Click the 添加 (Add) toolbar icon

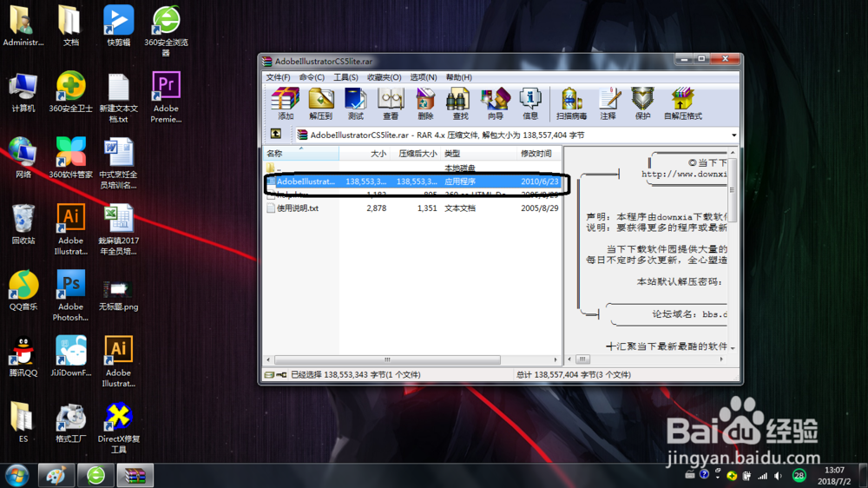coord(286,103)
